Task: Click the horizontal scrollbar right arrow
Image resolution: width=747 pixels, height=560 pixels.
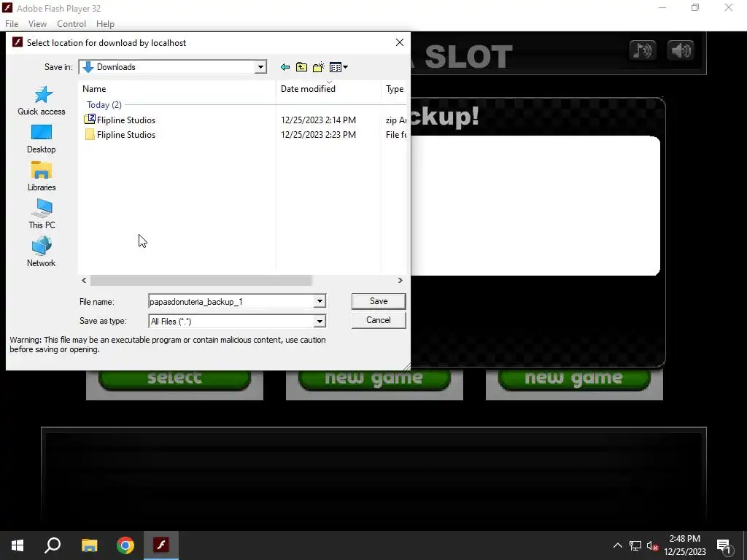Action: coord(400,281)
